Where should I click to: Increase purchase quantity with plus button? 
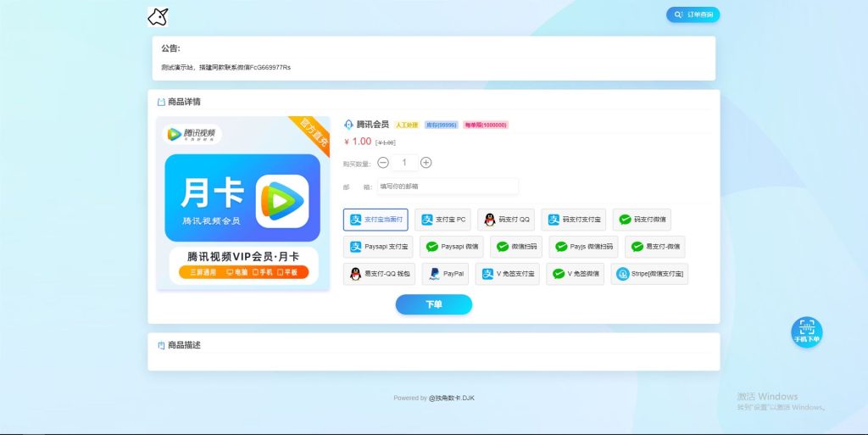coord(426,163)
